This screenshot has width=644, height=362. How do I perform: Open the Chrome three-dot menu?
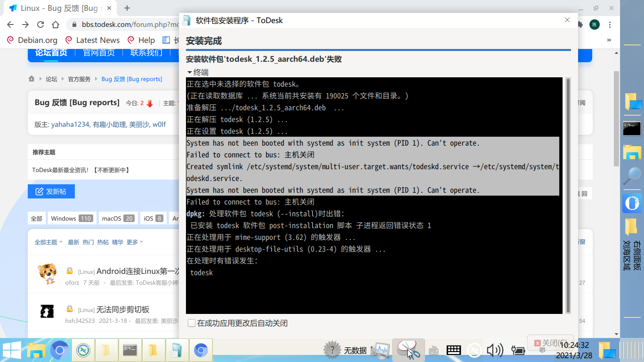tap(610, 25)
